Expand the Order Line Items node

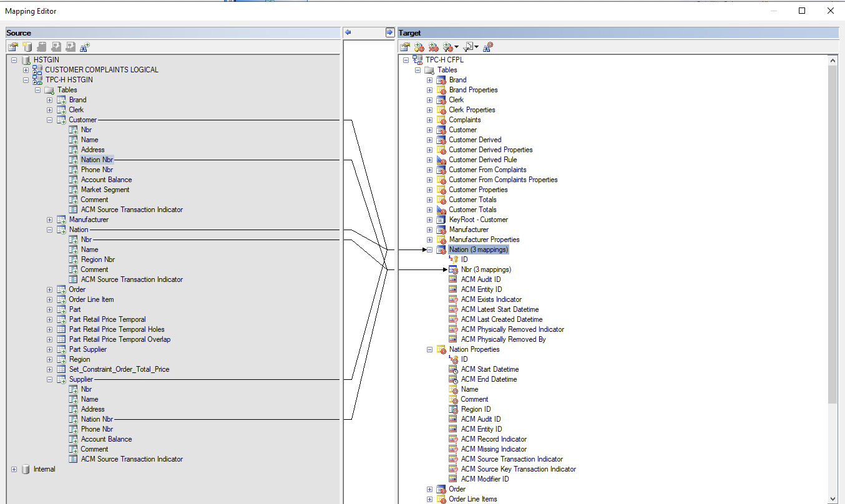(x=429, y=499)
